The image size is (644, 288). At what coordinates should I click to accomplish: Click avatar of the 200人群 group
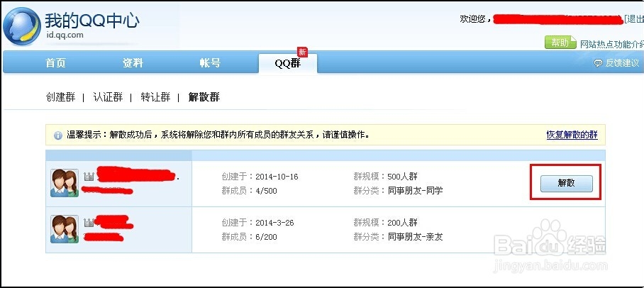(x=65, y=229)
